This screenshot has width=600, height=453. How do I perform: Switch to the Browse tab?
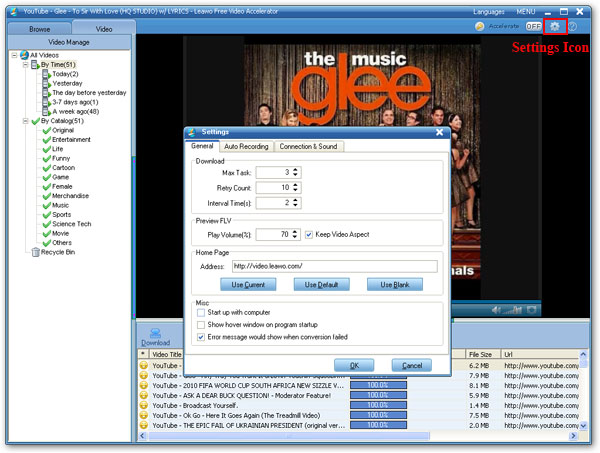click(x=39, y=29)
